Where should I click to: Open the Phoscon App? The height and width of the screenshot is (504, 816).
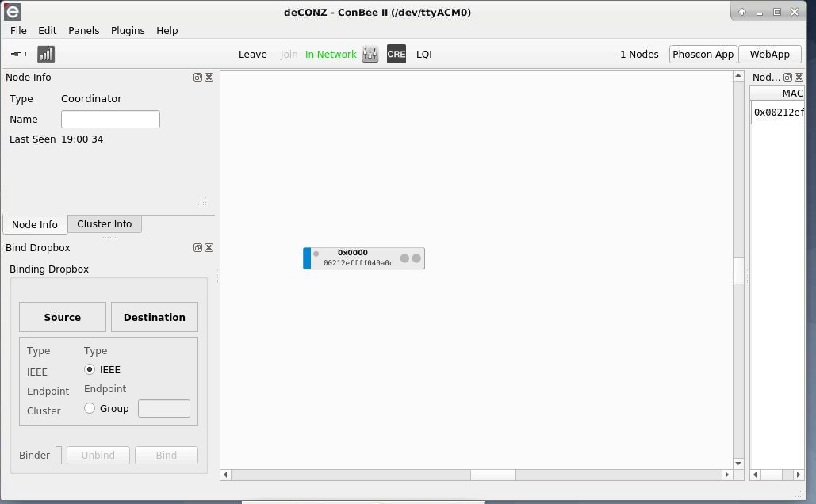pyautogui.click(x=703, y=54)
